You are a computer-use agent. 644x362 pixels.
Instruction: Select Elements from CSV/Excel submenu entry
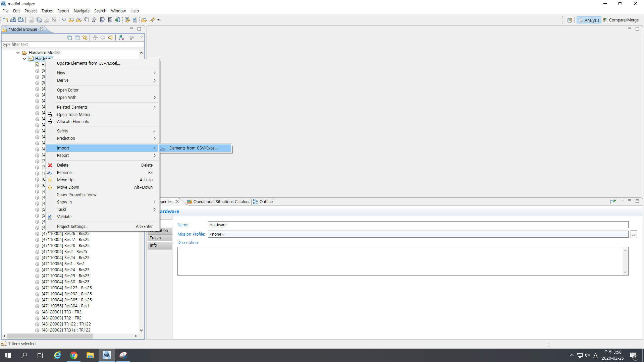coord(194,148)
